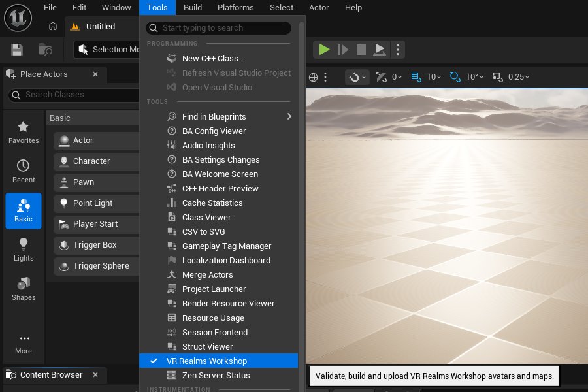
Task: Open Zen Server Status
Action: 219,376
